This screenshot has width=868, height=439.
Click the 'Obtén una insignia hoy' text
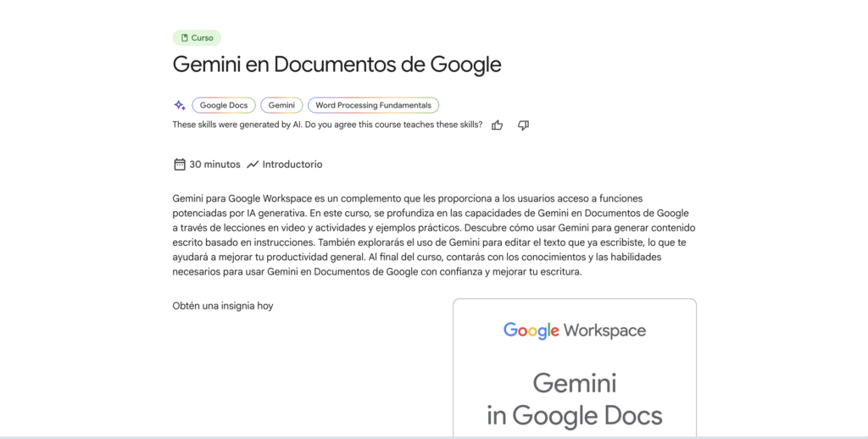coord(223,306)
